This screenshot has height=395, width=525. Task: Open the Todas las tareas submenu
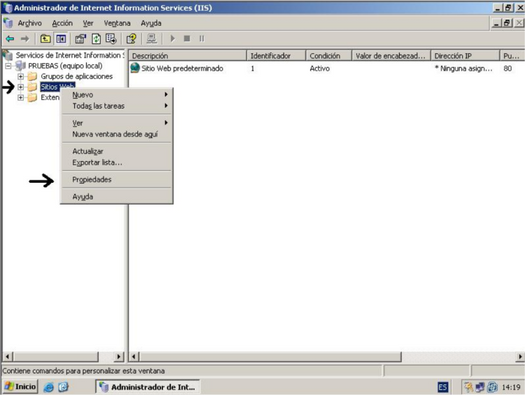[x=117, y=106]
